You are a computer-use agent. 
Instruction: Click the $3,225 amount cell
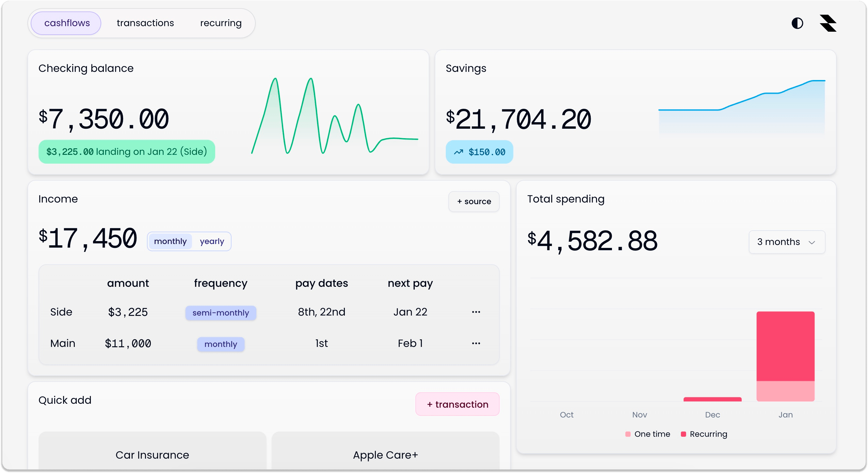click(128, 312)
